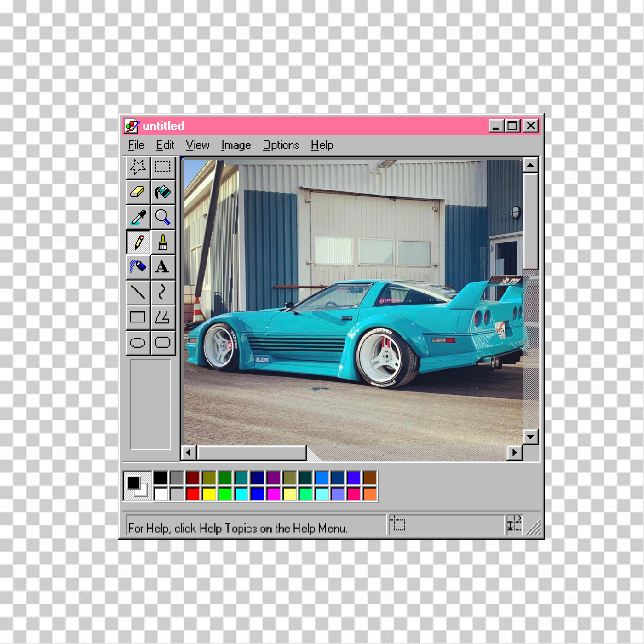Image resolution: width=644 pixels, height=644 pixels.
Task: Pick the Polygon shape tool
Action: pos(163,317)
